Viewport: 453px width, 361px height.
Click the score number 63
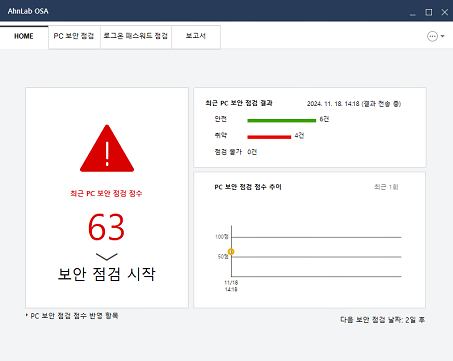(x=106, y=227)
